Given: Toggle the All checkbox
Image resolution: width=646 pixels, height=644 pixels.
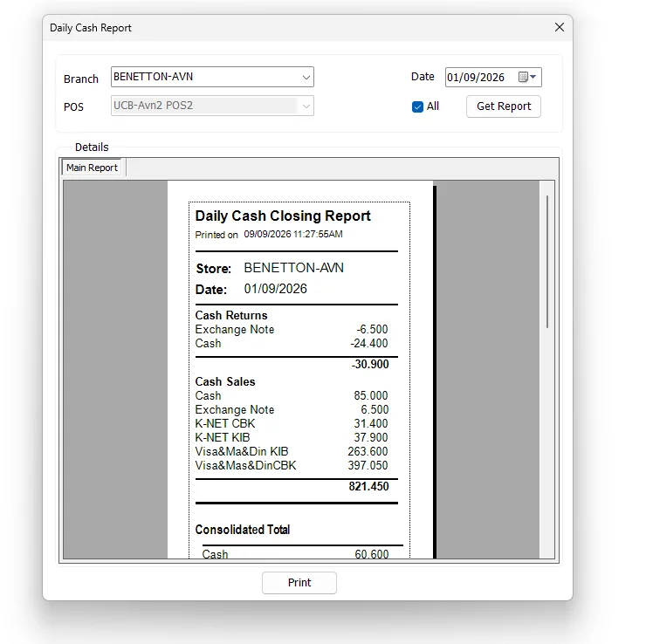Looking at the screenshot, I should 417,106.
